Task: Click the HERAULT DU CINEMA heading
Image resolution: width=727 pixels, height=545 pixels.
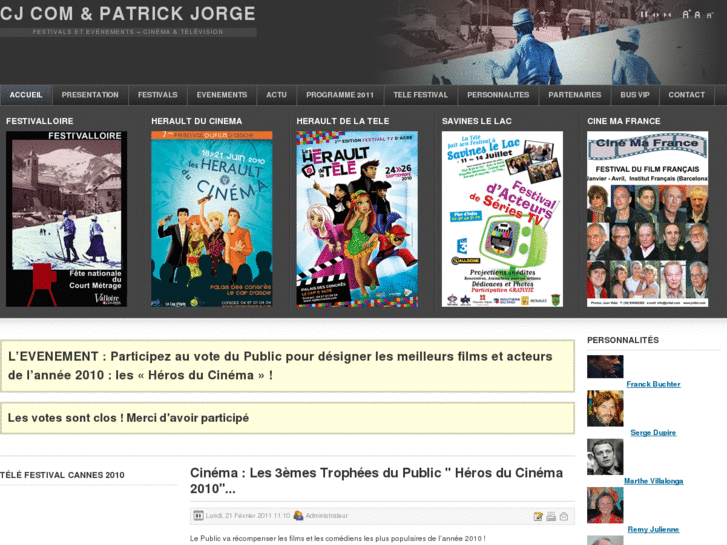Action: pyautogui.click(x=197, y=121)
